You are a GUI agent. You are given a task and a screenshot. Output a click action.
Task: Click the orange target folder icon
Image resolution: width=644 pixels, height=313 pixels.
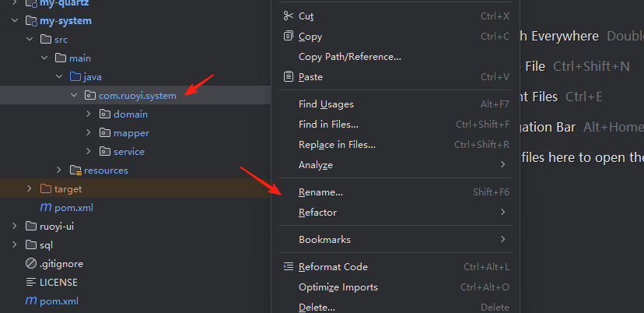click(45, 188)
